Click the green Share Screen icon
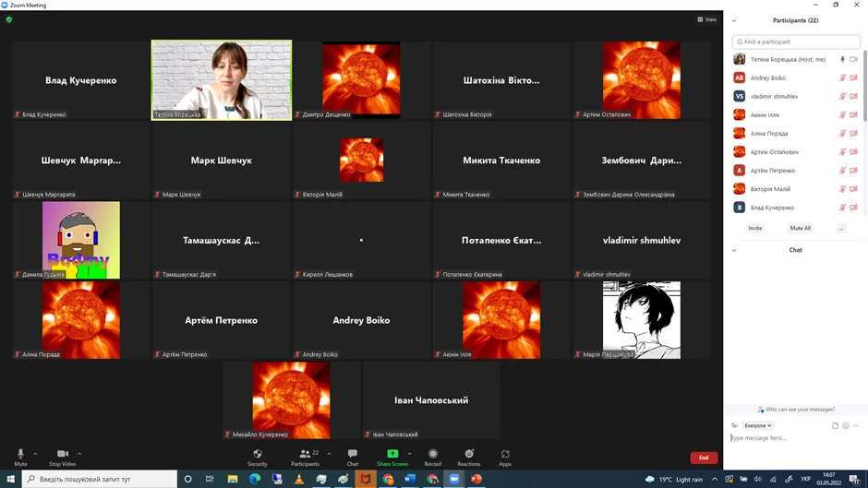The width and height of the screenshot is (868, 488). coord(392,454)
